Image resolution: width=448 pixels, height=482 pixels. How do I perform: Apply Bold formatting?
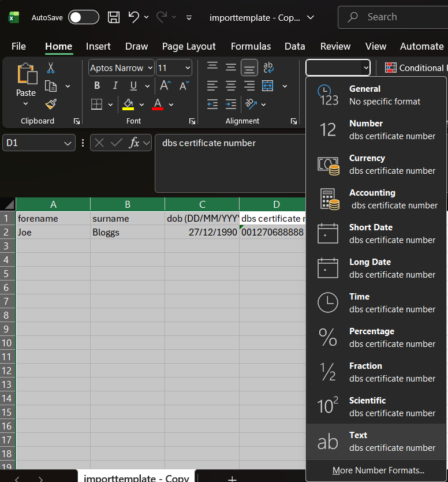[x=97, y=86]
